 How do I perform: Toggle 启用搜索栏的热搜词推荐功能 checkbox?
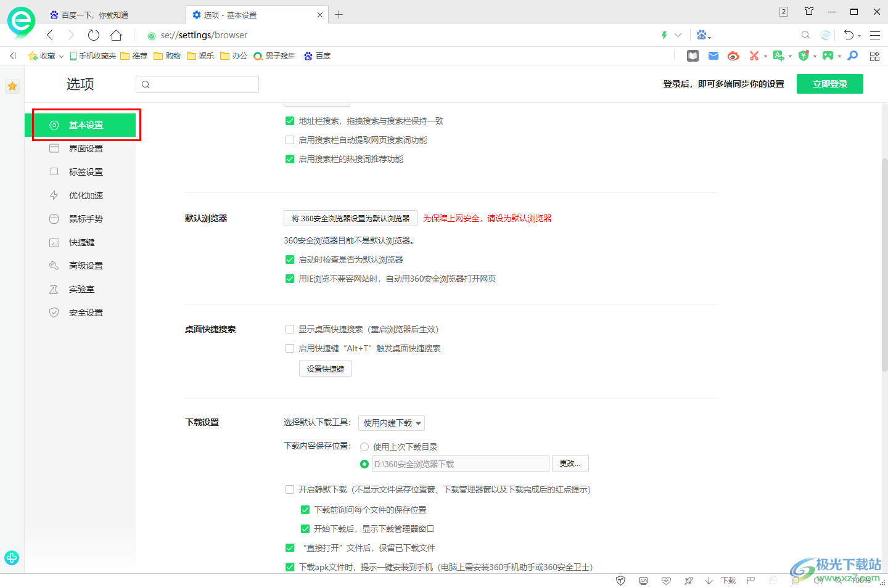tap(290, 159)
